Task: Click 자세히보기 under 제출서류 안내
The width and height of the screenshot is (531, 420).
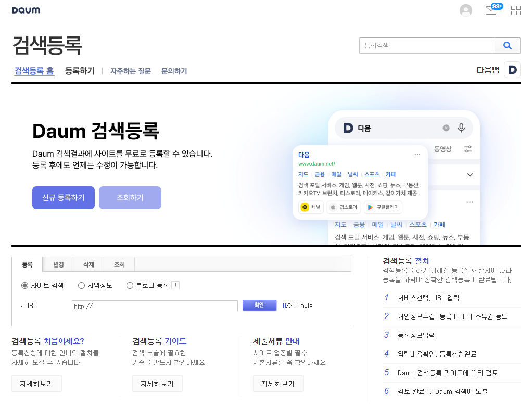Action: (x=278, y=384)
